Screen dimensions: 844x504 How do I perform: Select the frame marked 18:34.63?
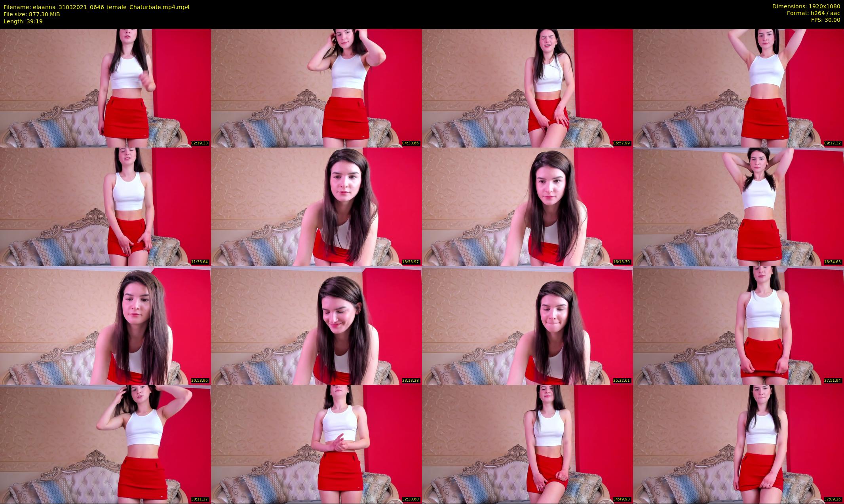click(x=738, y=207)
